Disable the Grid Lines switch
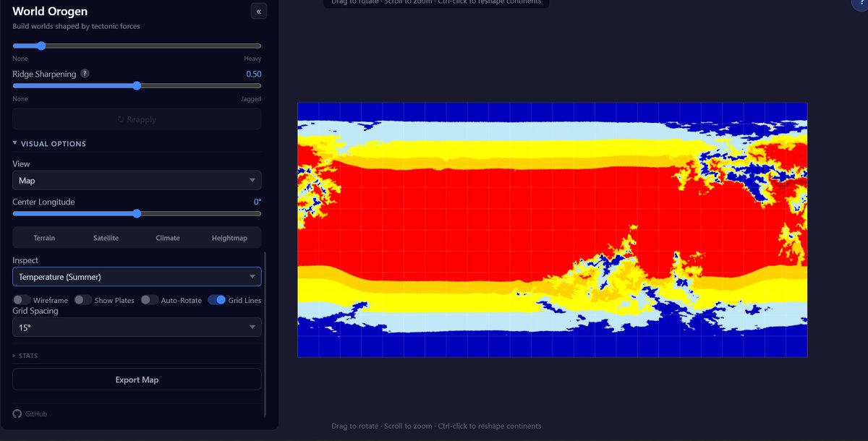Image resolution: width=868 pixels, height=441 pixels. [x=216, y=300]
